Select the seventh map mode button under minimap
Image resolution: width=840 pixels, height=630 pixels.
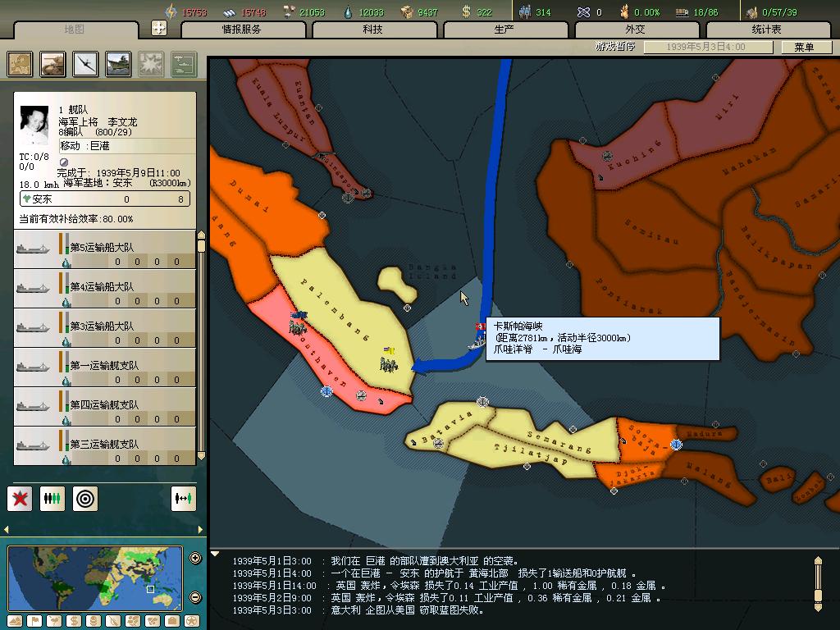click(x=133, y=622)
